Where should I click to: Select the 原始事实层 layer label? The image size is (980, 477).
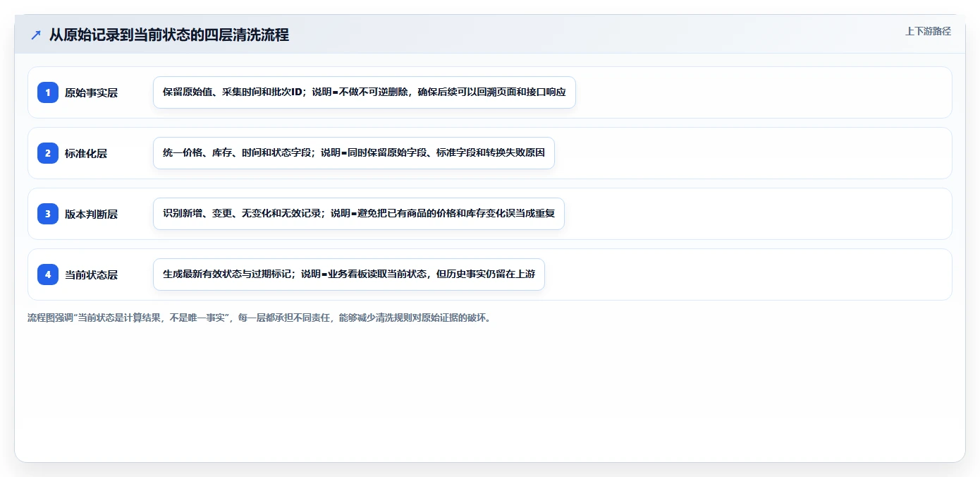tap(91, 92)
